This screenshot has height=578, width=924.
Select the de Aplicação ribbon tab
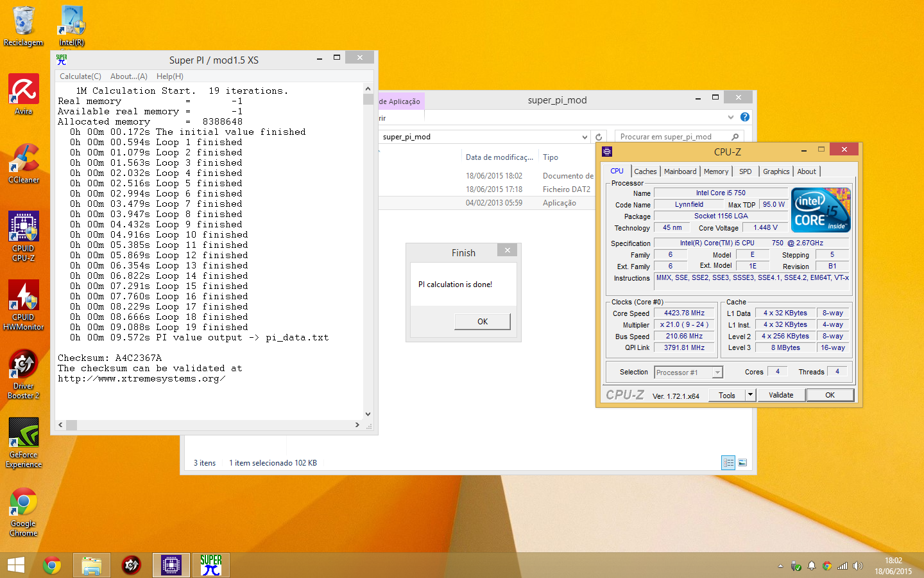(x=400, y=101)
